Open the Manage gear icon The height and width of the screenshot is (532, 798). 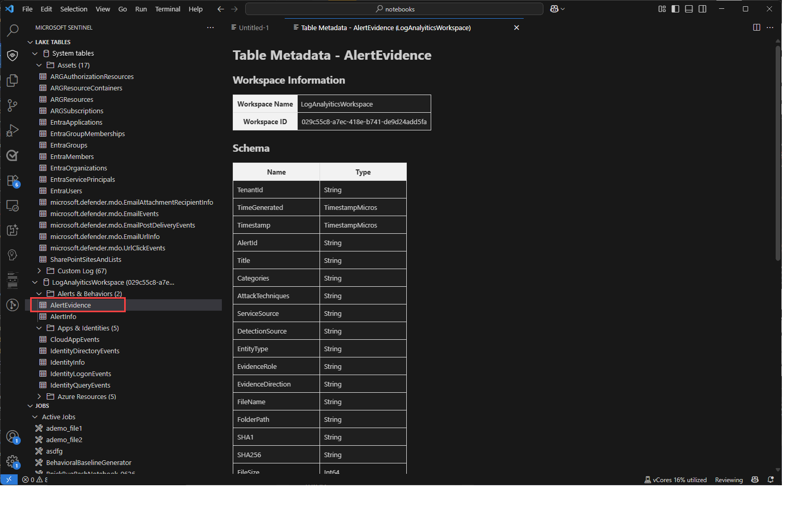(x=12, y=461)
